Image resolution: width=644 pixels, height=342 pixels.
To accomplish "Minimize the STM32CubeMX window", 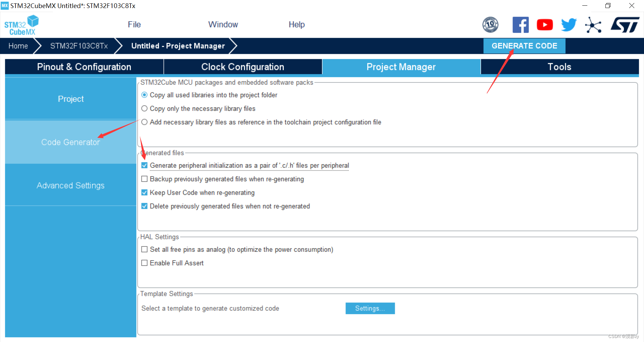I will point(585,6).
